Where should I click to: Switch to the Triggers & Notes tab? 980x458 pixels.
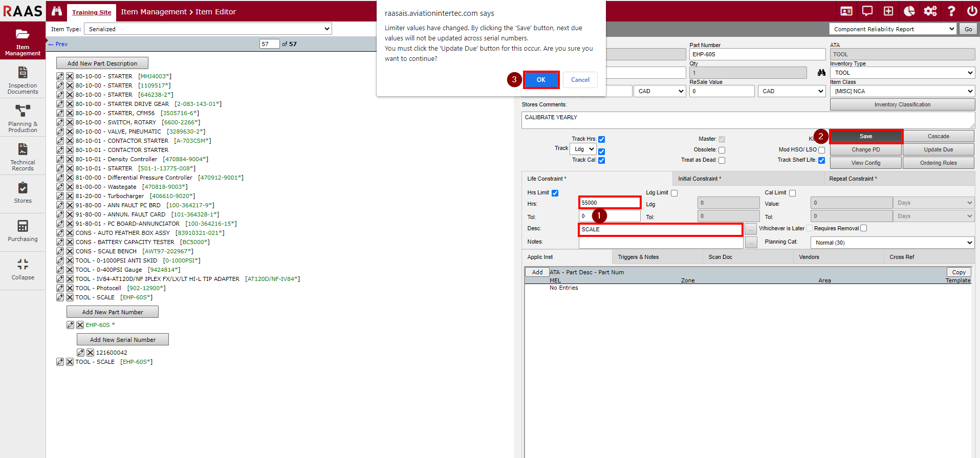(x=638, y=257)
